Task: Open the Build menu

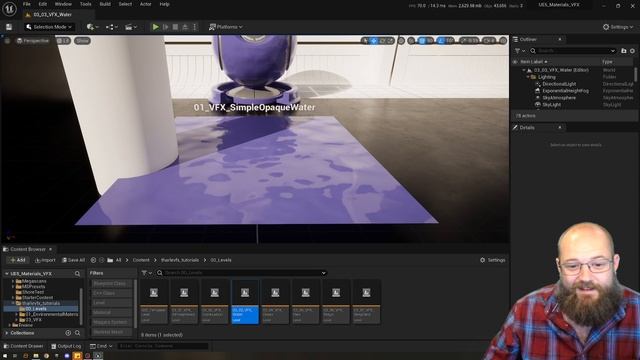Action: (x=105, y=4)
